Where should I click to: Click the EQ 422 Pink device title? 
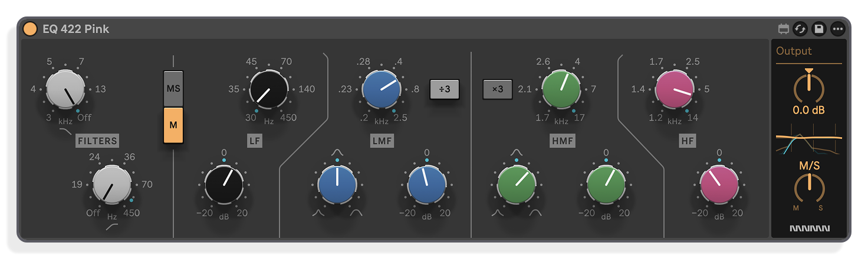pyautogui.click(x=75, y=29)
